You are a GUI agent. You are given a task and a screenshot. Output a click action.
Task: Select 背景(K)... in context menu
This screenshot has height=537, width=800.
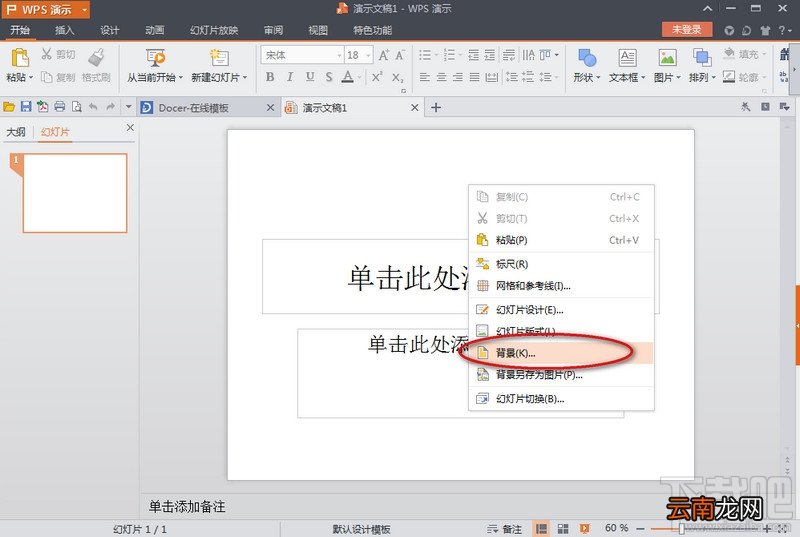tap(561, 353)
